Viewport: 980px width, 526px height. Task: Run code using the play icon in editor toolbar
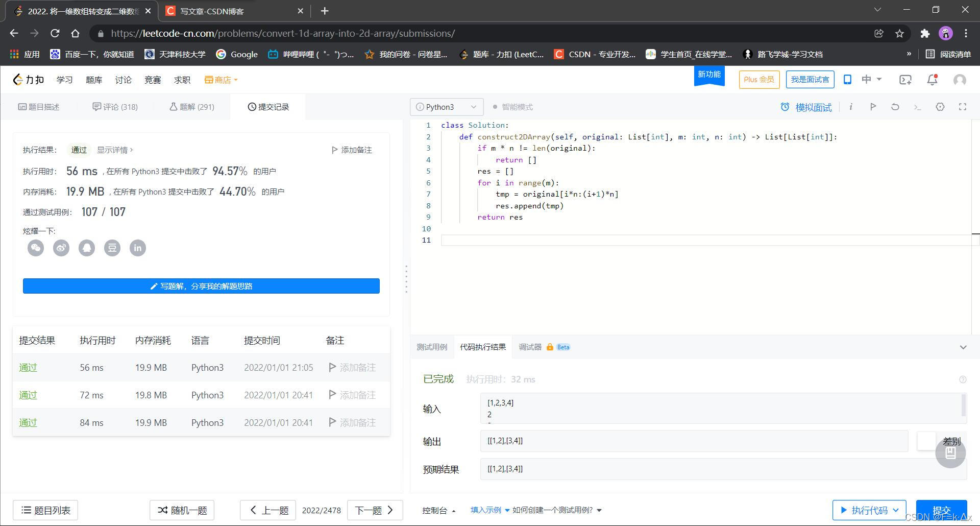(x=873, y=107)
